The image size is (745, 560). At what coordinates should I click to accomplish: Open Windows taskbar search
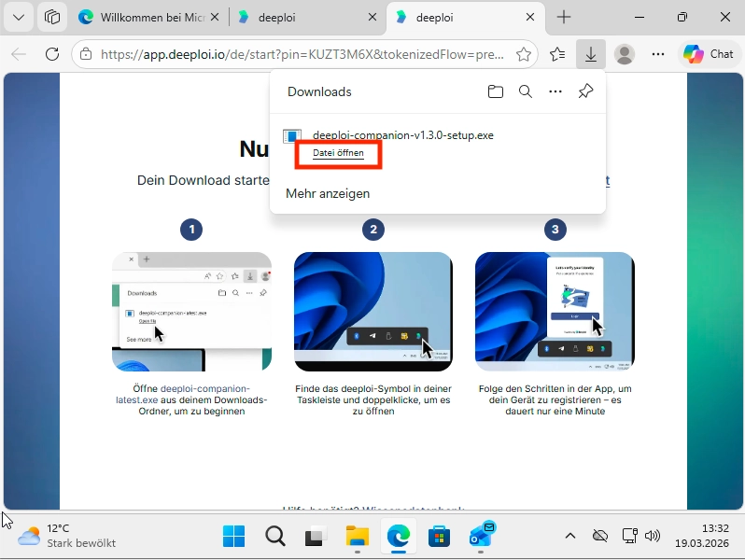(275, 537)
